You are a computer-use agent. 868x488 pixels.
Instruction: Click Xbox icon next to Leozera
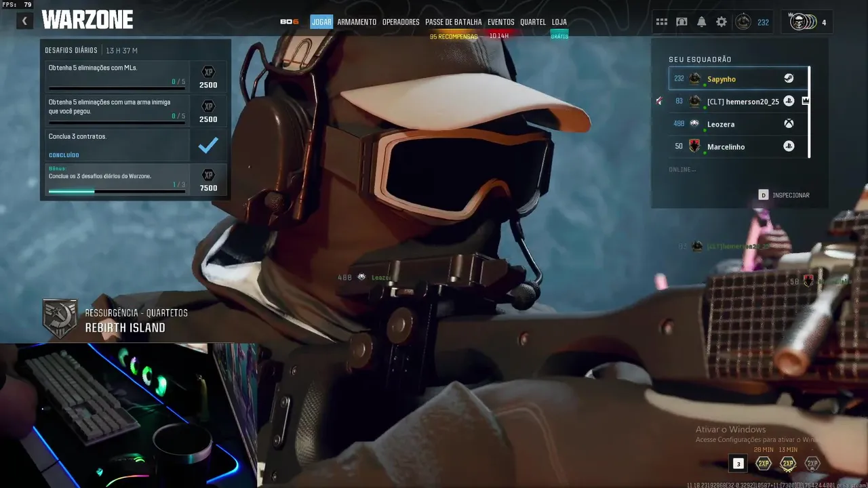[789, 123]
